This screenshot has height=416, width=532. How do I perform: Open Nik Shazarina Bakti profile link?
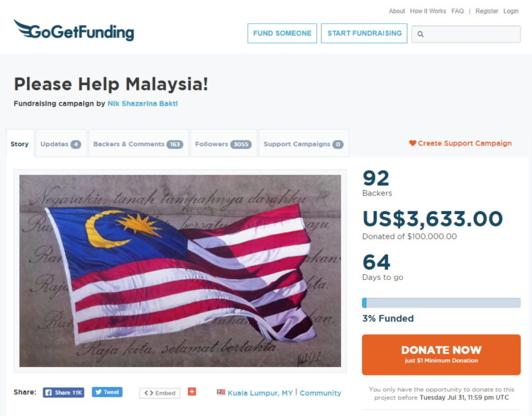[143, 103]
